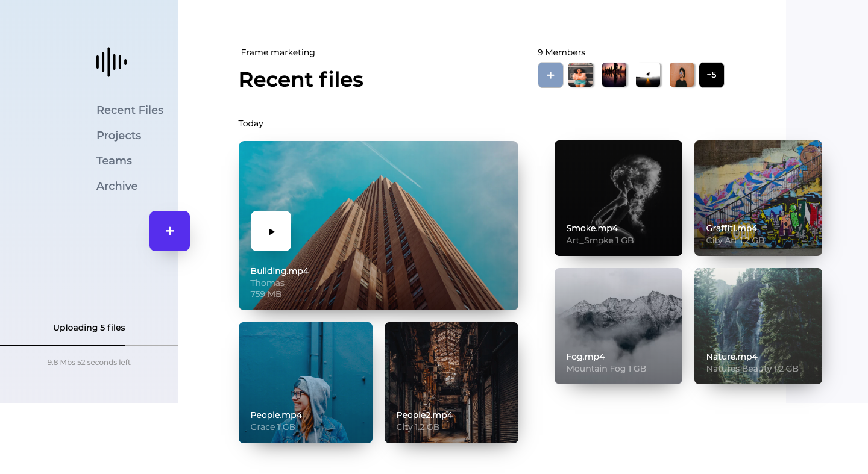
Task: Select the Fog.mp4 video card
Action: (618, 326)
